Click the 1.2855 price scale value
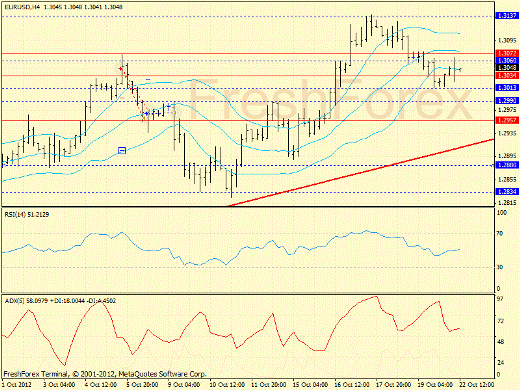The image size is (520, 390). 507,179
